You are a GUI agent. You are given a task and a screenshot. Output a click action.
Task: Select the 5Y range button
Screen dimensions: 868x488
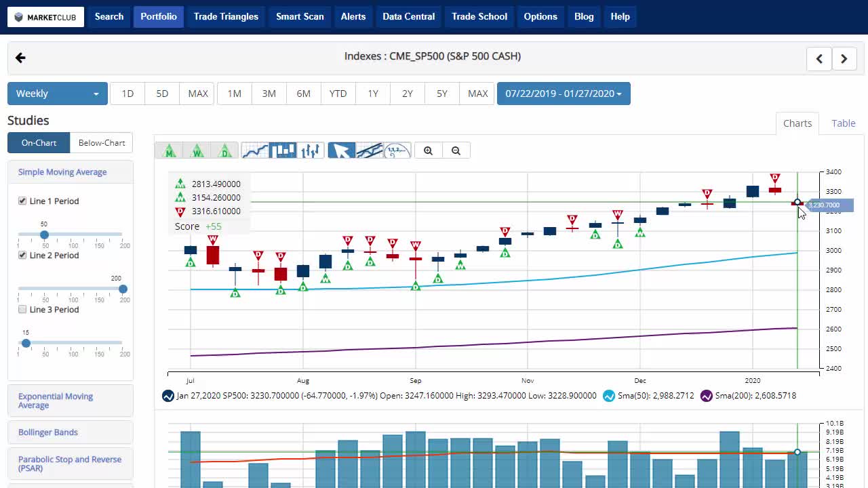[x=442, y=94]
